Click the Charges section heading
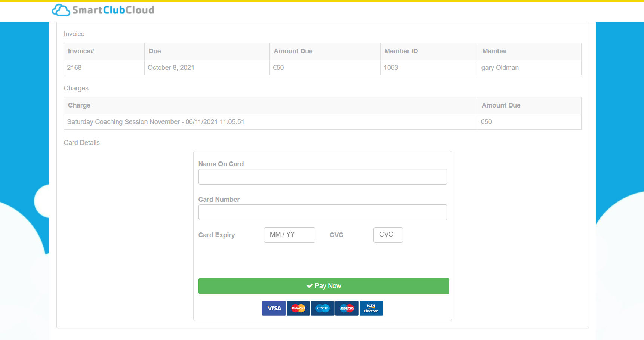This screenshot has width=644, height=340. point(76,88)
